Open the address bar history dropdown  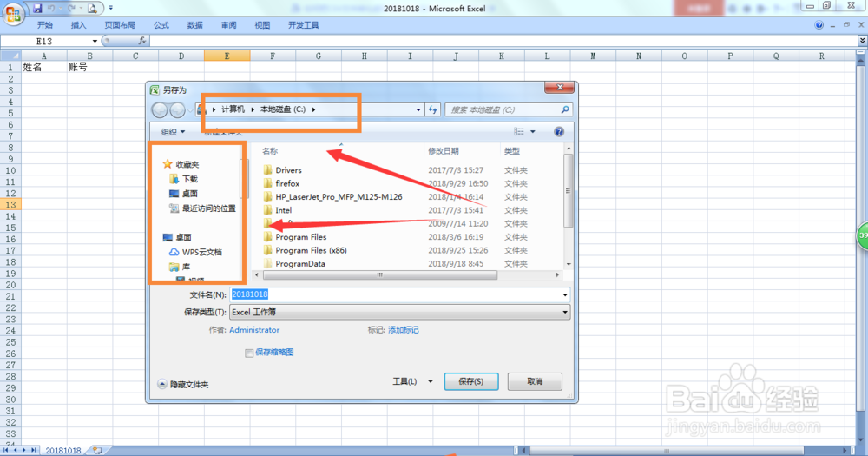[x=418, y=109]
